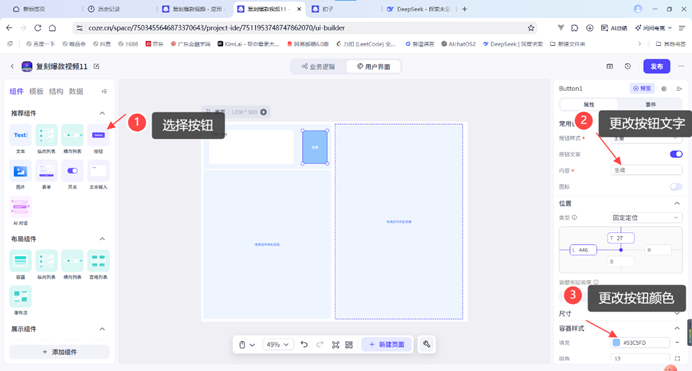Play the page preview at 1200*900
The width and height of the screenshot is (692, 371).
coord(263,112)
